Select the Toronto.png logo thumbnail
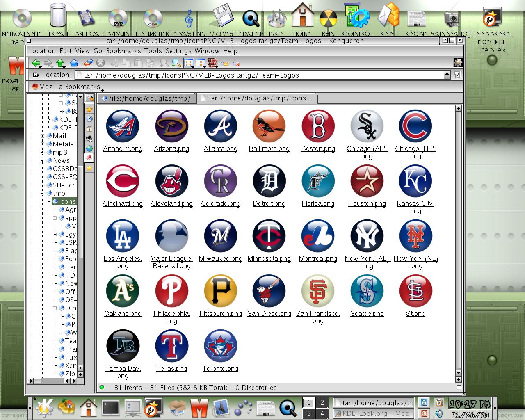 [220, 346]
